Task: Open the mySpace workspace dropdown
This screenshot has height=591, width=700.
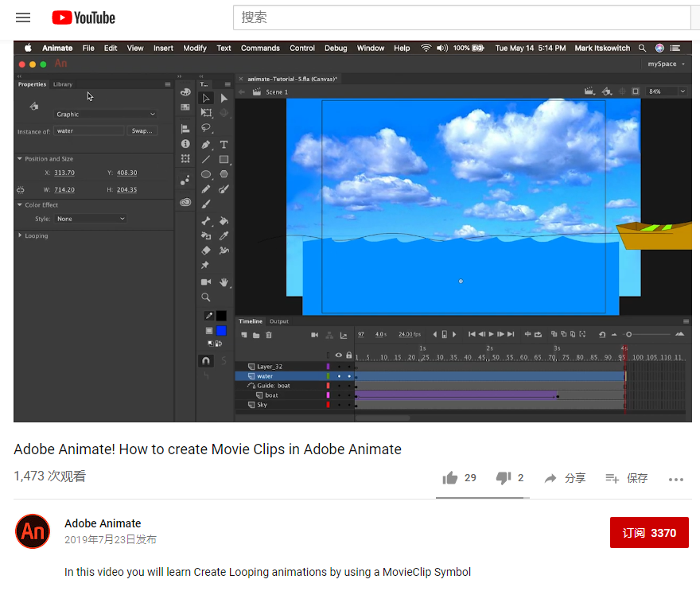Action: (666, 64)
